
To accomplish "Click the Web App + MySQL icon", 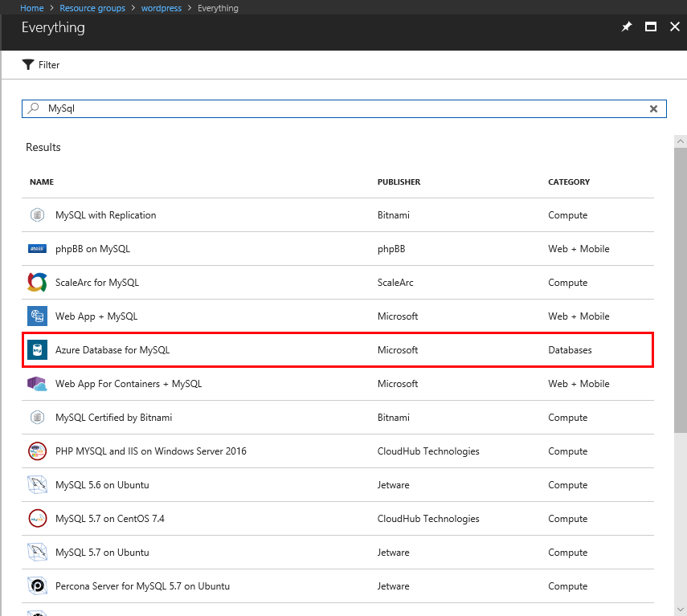I will [x=37, y=316].
